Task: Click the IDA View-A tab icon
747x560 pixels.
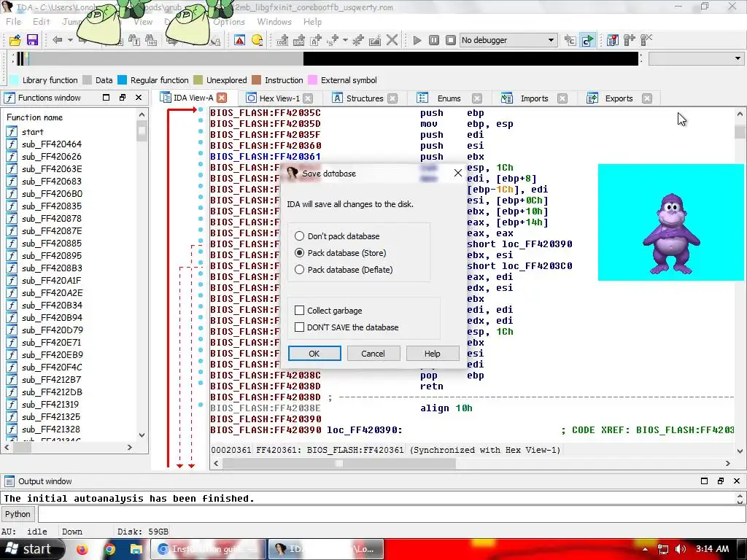Action: 166,98
